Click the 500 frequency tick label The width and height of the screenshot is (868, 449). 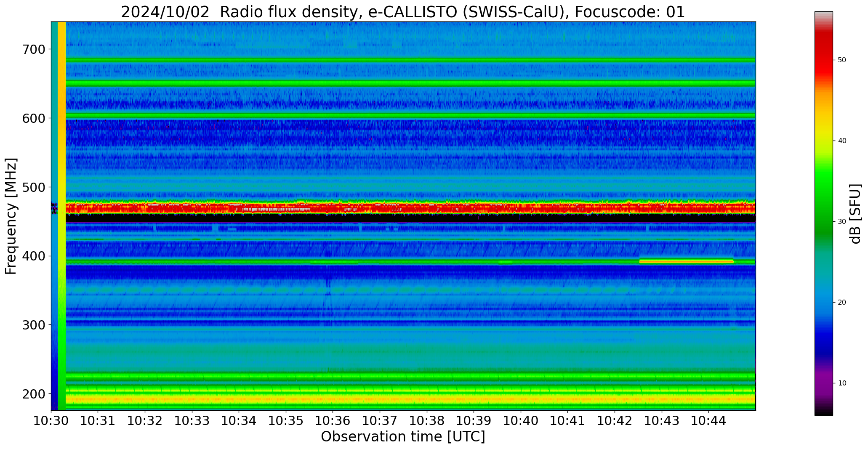click(33, 187)
